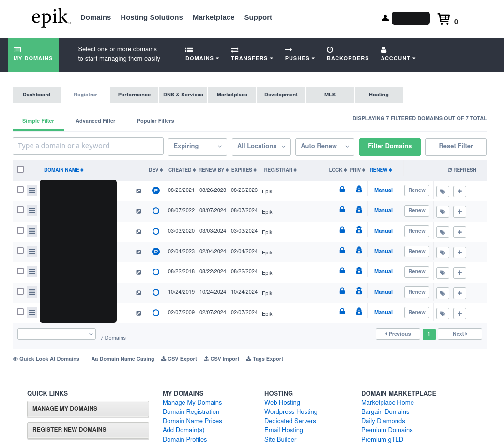The width and height of the screenshot is (504, 443).
Task: Expand the Auto Renew dropdown
Action: (324, 146)
